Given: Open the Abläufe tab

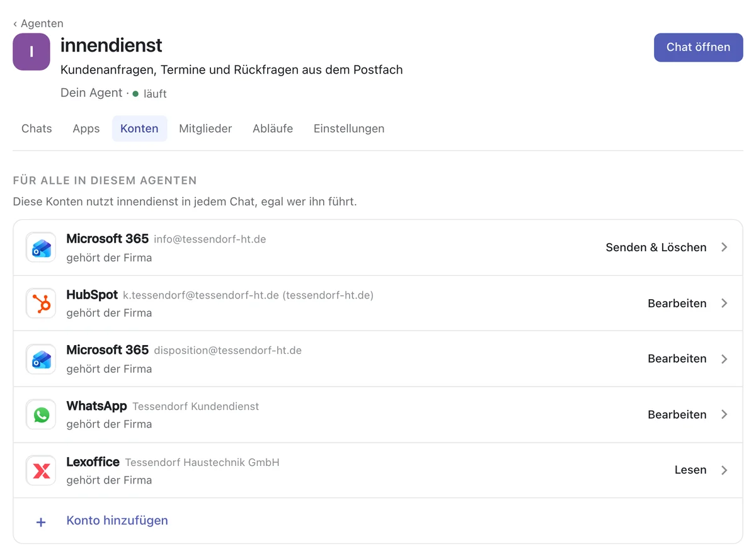Looking at the screenshot, I should [273, 128].
